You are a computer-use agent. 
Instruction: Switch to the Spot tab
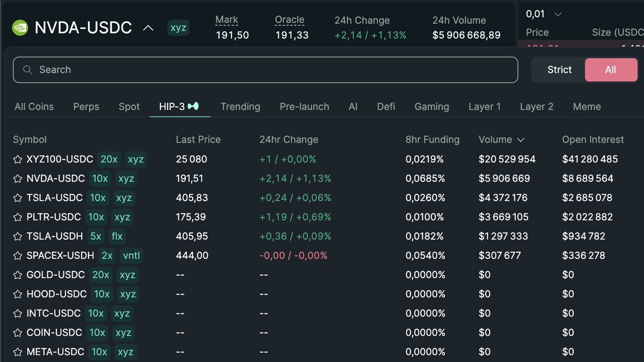tap(129, 107)
